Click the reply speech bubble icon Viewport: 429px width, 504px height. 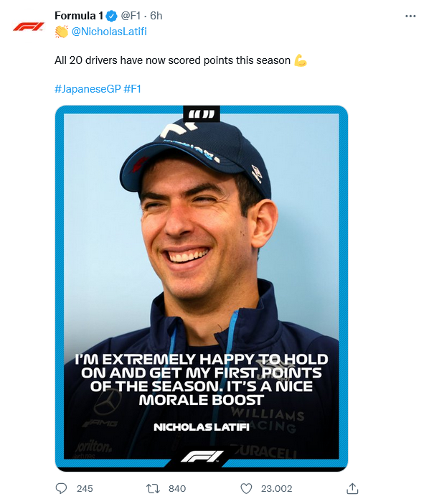(x=61, y=489)
